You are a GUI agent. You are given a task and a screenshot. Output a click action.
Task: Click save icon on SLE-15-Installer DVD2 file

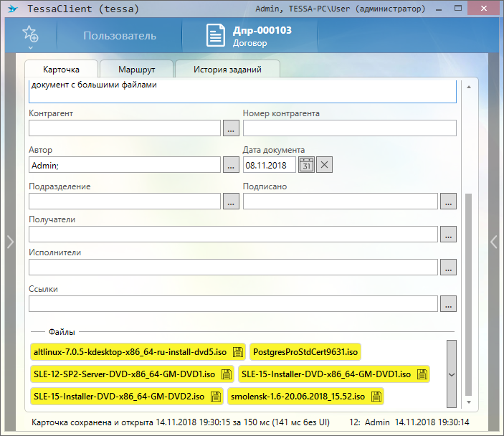[x=215, y=396]
